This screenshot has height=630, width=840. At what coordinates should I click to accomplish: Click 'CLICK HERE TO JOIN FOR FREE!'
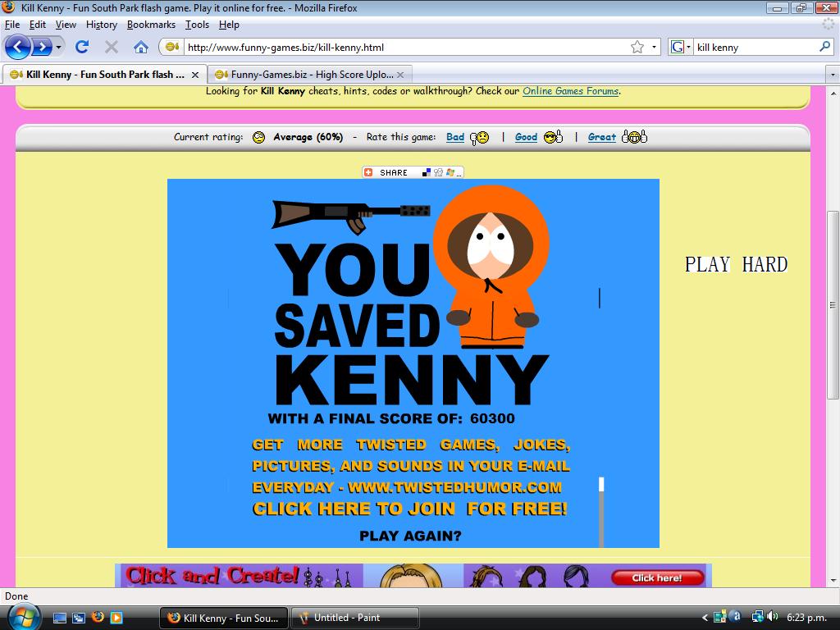410,509
